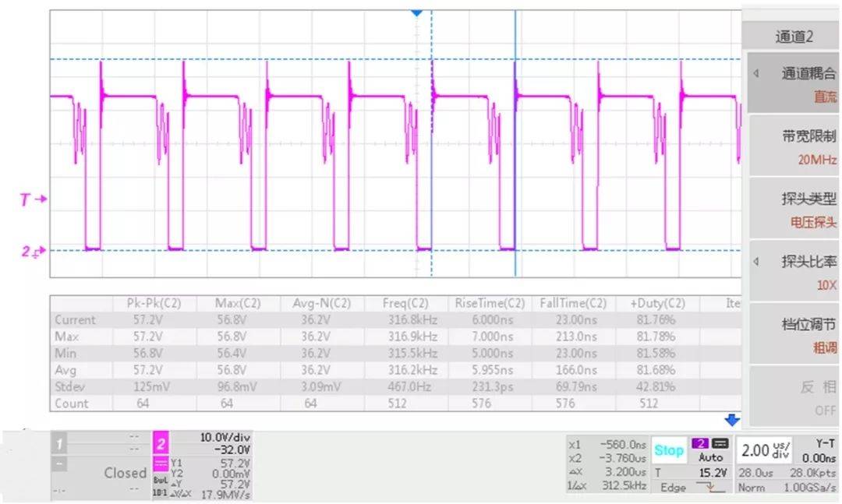Click the magenta T trigger level marker

[33, 199]
